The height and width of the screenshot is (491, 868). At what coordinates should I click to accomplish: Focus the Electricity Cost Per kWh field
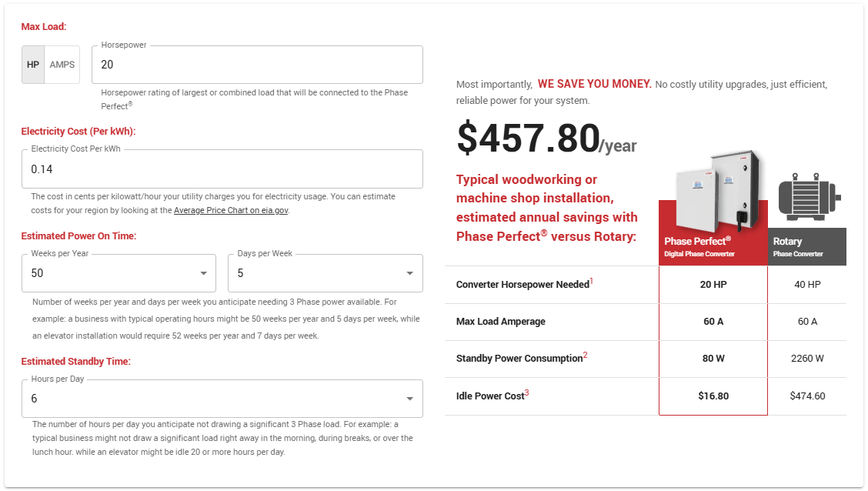[x=222, y=169]
